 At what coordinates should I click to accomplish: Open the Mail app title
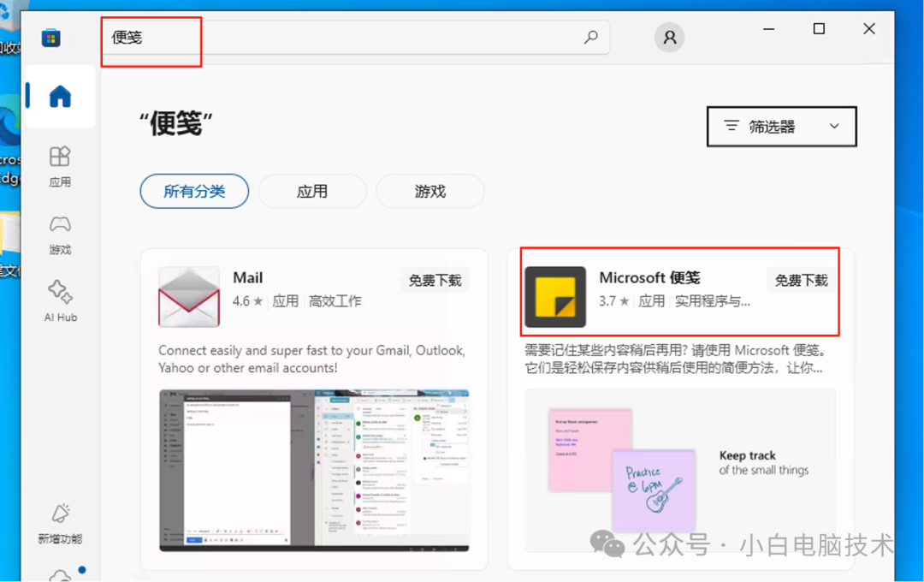pyautogui.click(x=247, y=277)
